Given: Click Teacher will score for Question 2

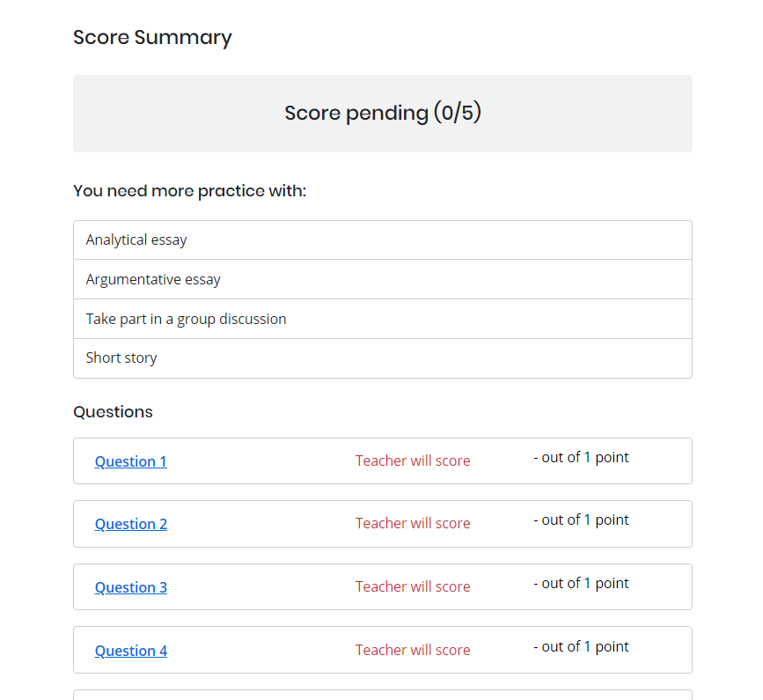Looking at the screenshot, I should (413, 523).
